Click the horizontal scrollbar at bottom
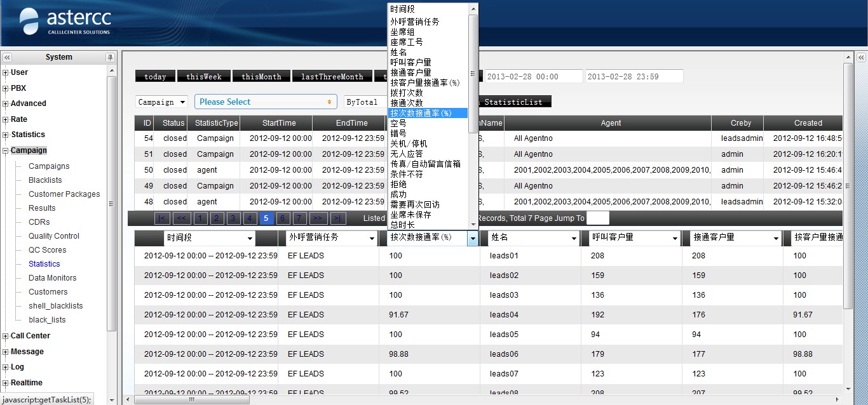The image size is (868, 405). tap(192, 400)
